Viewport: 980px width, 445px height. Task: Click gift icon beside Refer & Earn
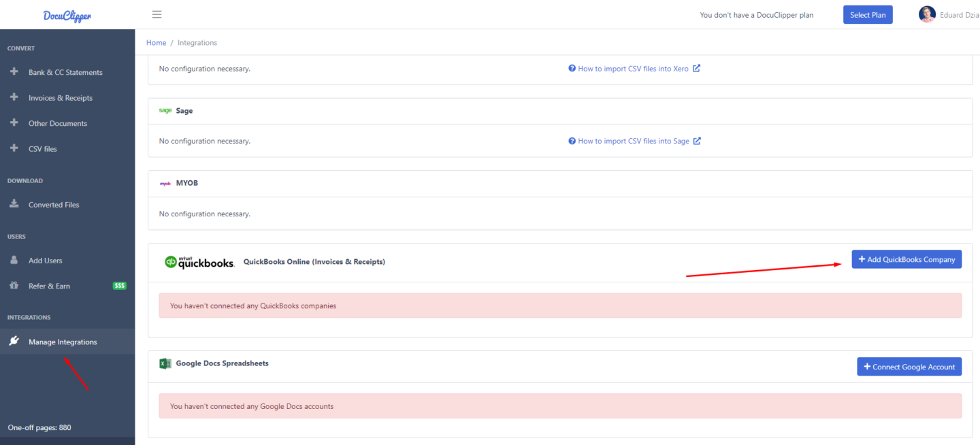[14, 285]
